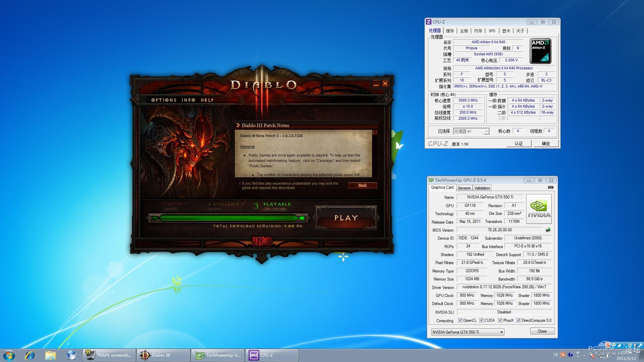Click the Show desktop strip on the taskbar
The image size is (644, 362).
pyautogui.click(x=642, y=355)
